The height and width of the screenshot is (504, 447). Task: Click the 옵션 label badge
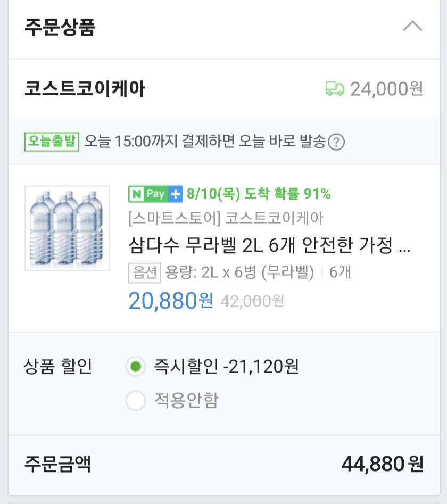144,272
